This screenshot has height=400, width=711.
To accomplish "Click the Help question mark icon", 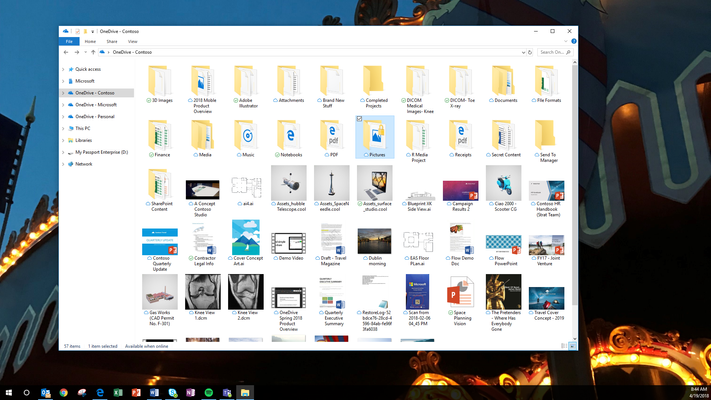I will click(574, 41).
